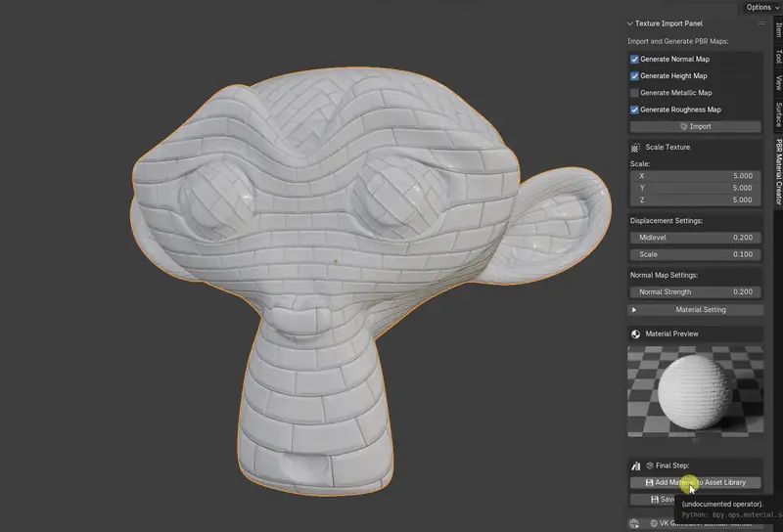Image resolution: width=783 pixels, height=532 pixels.
Task: Collapse the Texture Import Panel header arrow
Action: [x=630, y=23]
